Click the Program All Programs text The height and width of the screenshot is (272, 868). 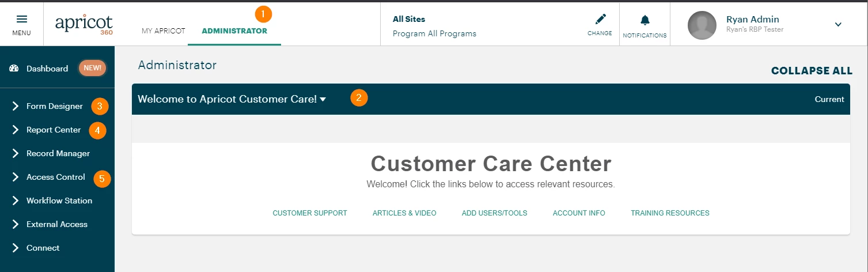click(x=434, y=33)
